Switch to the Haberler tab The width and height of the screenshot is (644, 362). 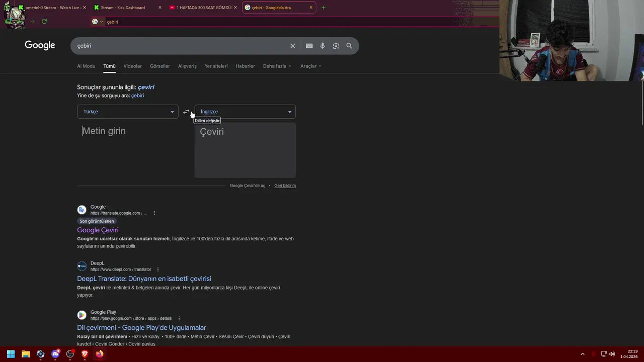click(245, 66)
